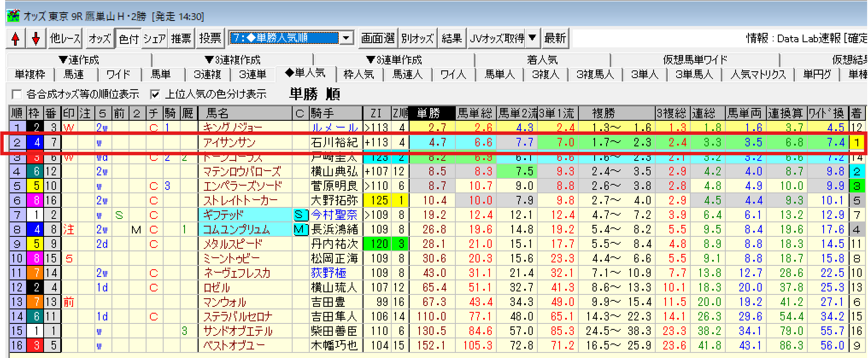Image resolution: width=868 pixels, height=358 pixels.
Task: Open the 単勝人気順 combo box dropdown
Action: 346,38
